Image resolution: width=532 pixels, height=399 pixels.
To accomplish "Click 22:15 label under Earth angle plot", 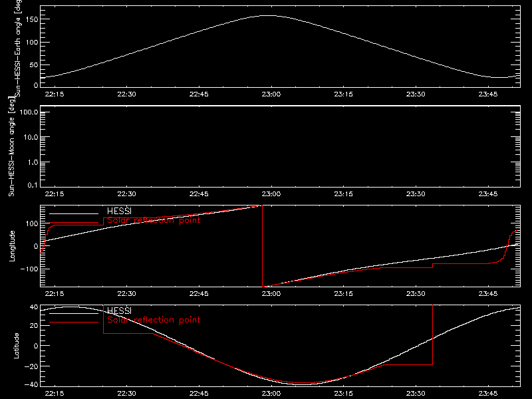I will 55,94.
